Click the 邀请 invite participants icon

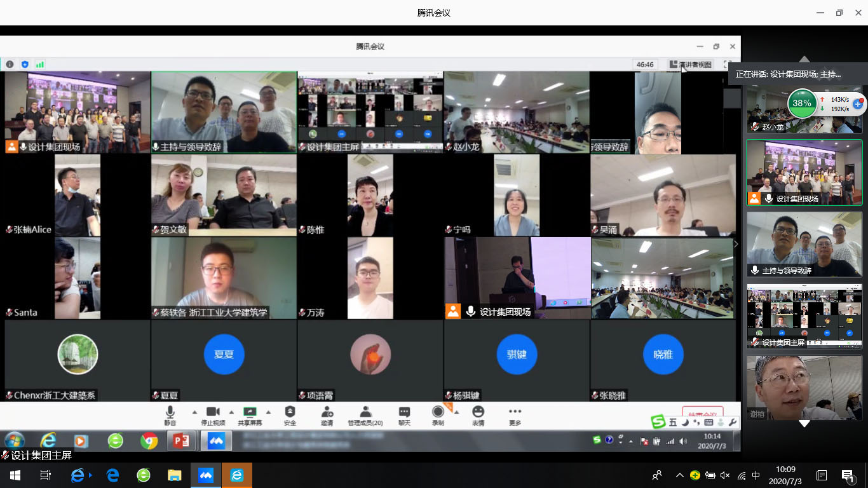coord(327,414)
